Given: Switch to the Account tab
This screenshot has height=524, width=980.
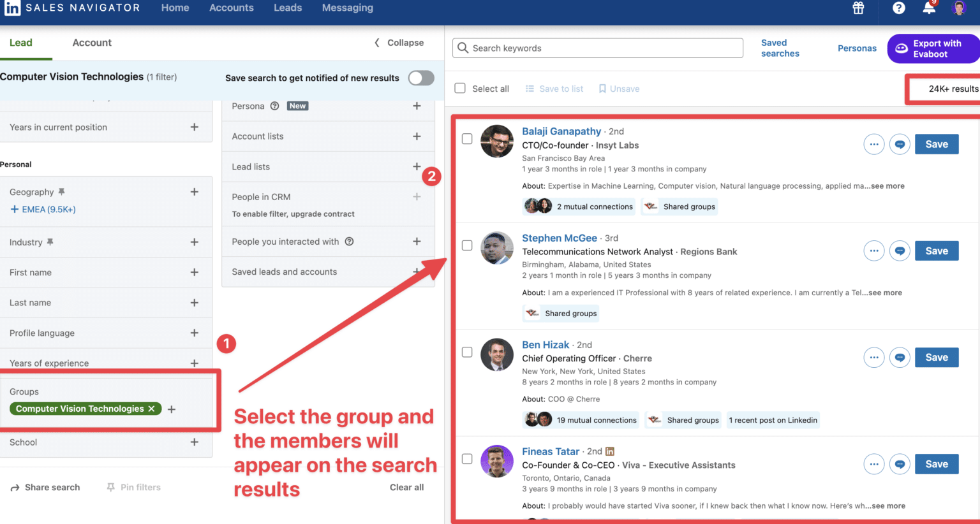Looking at the screenshot, I should (91, 42).
